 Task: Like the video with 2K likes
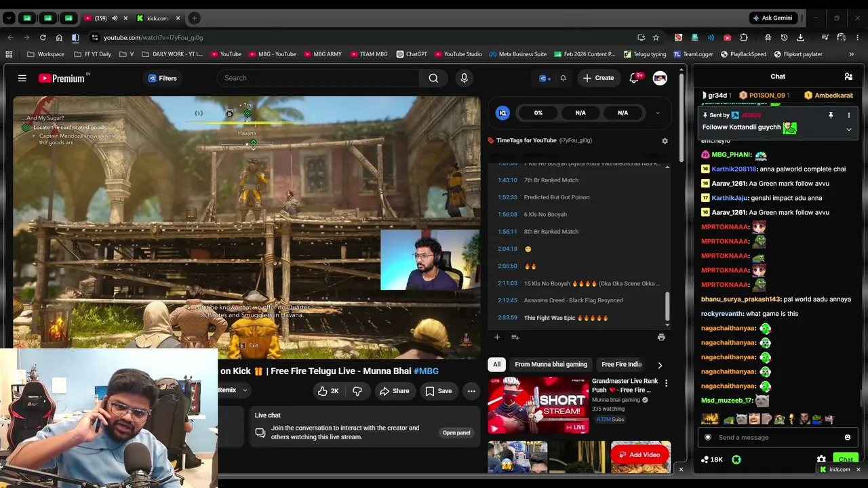pos(328,391)
